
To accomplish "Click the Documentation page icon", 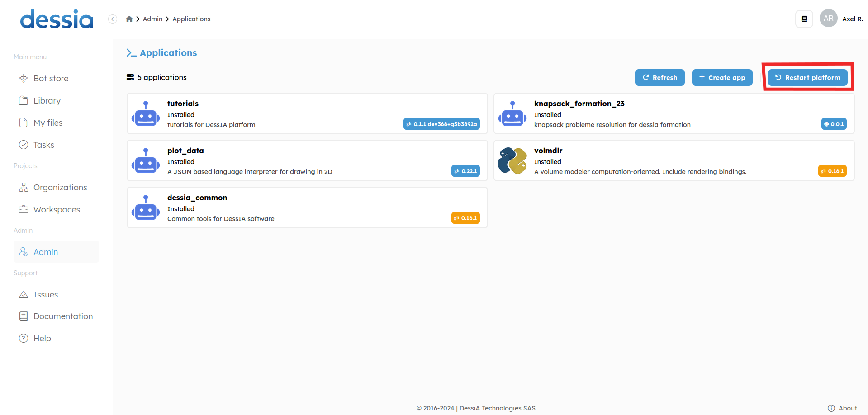I will click(x=24, y=316).
